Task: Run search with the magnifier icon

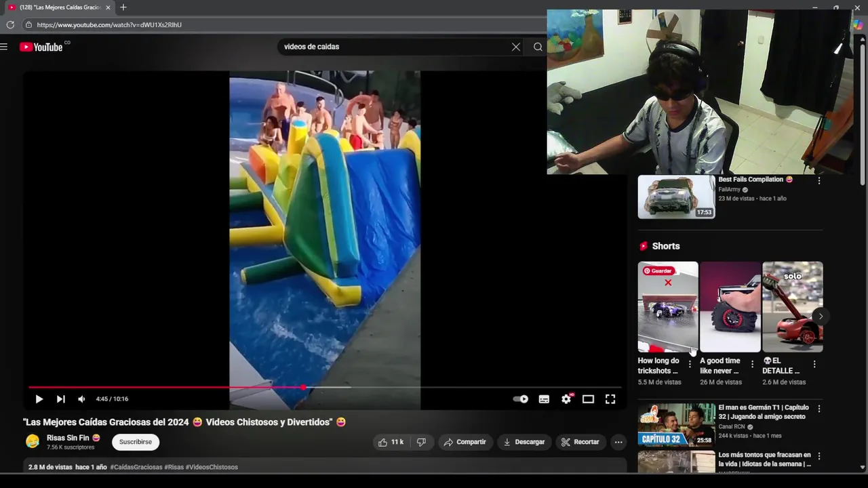Action: point(538,47)
